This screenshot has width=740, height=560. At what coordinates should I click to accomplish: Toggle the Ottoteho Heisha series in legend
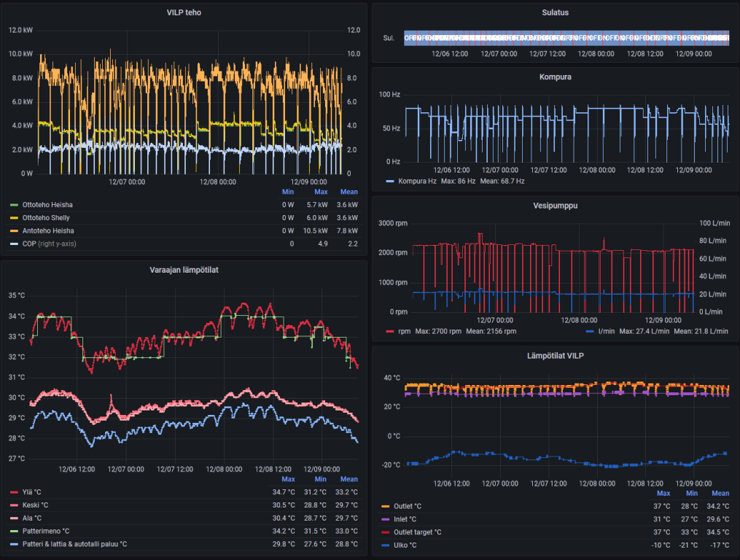47,205
